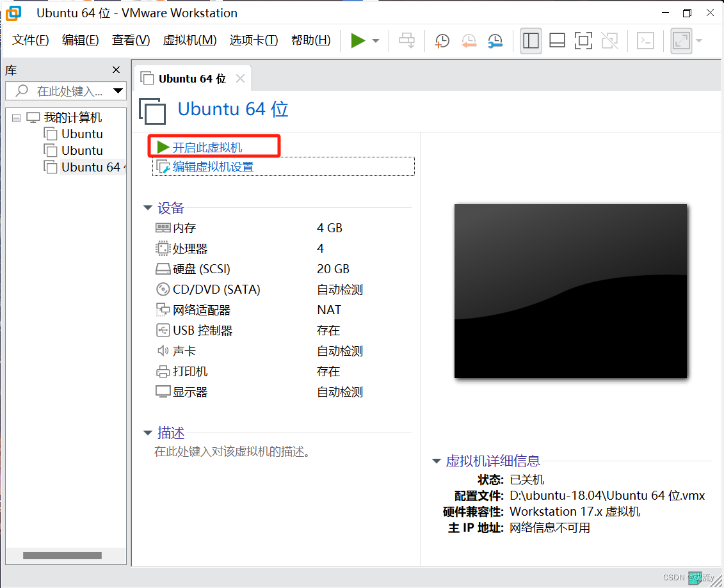Open the 虚拟机(M) menu

(x=189, y=40)
